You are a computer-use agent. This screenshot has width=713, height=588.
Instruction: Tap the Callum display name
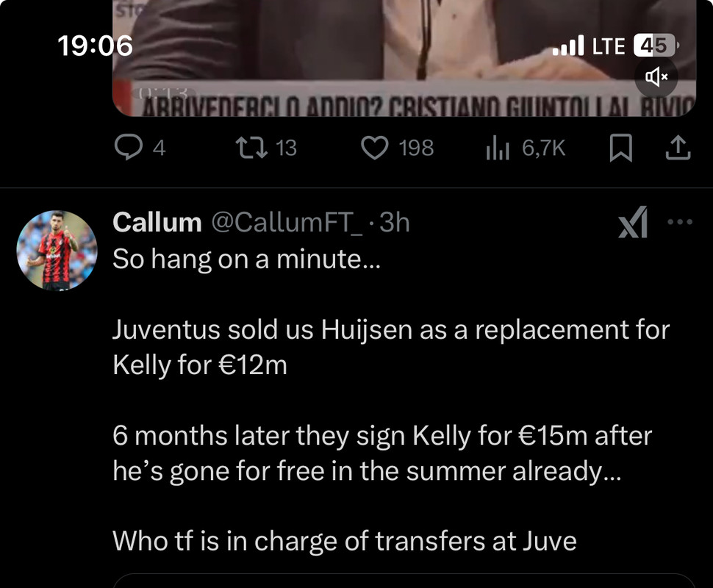157,223
